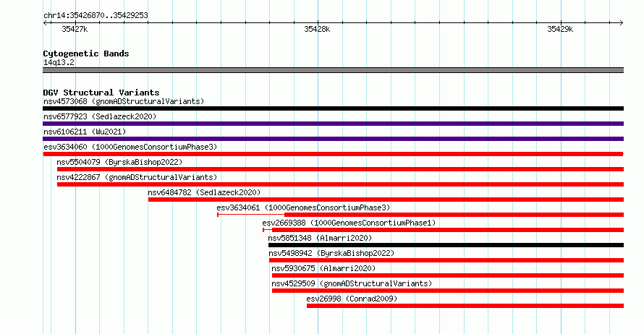Click the 35428k ruler label
644x334 pixels.
(x=317, y=29)
